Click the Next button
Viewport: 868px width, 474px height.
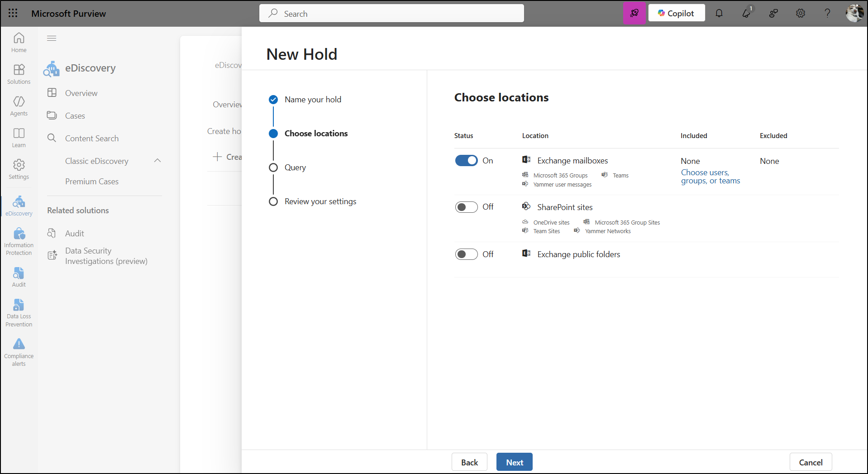tap(514, 462)
